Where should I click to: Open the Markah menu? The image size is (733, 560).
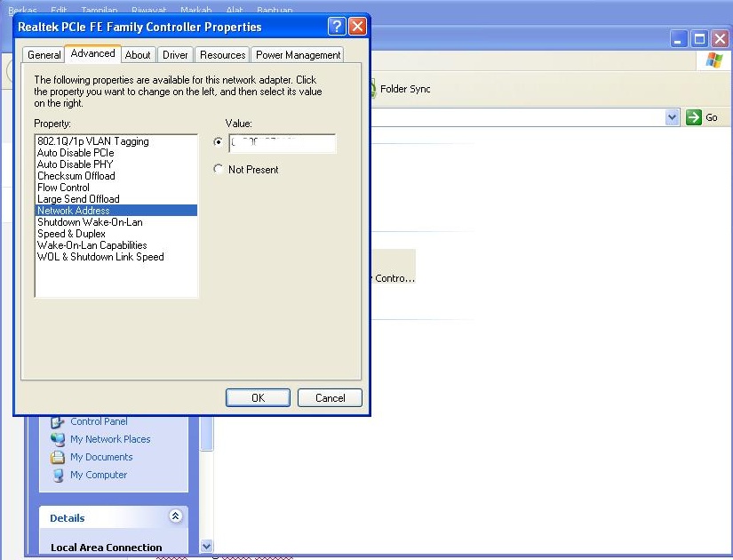click(196, 10)
